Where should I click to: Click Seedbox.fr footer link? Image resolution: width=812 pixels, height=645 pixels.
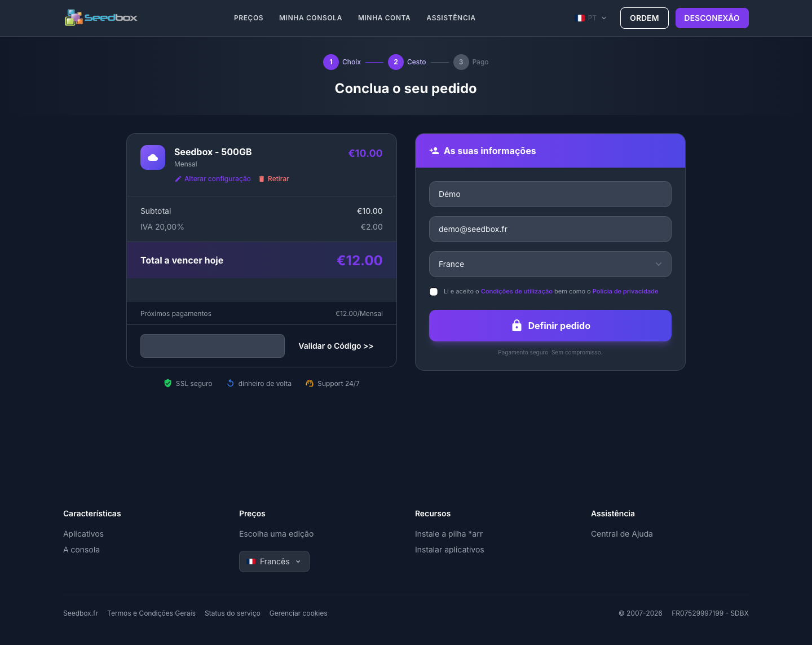point(81,613)
